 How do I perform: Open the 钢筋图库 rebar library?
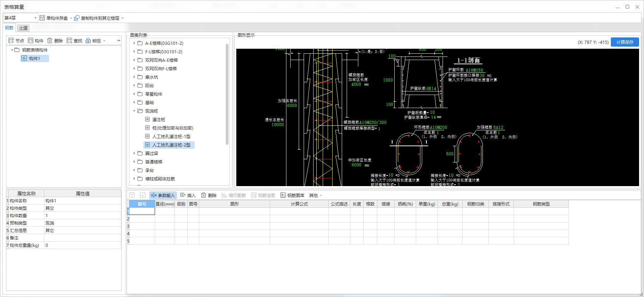coord(292,195)
